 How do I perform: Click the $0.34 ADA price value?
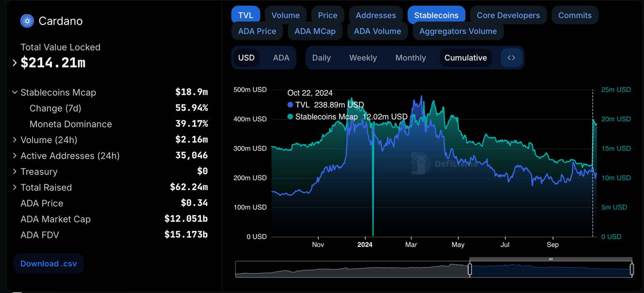coord(194,203)
